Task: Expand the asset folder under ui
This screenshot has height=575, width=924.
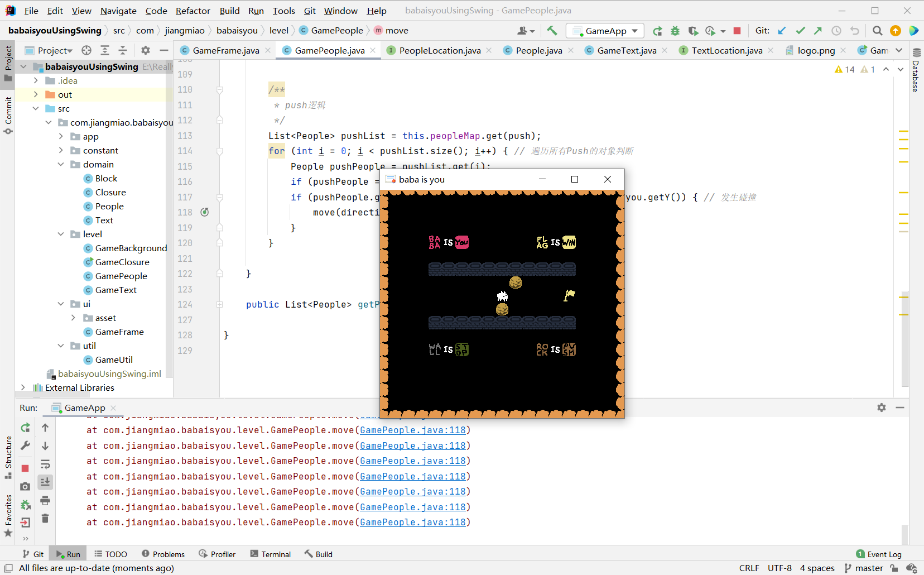Action: 73,318
